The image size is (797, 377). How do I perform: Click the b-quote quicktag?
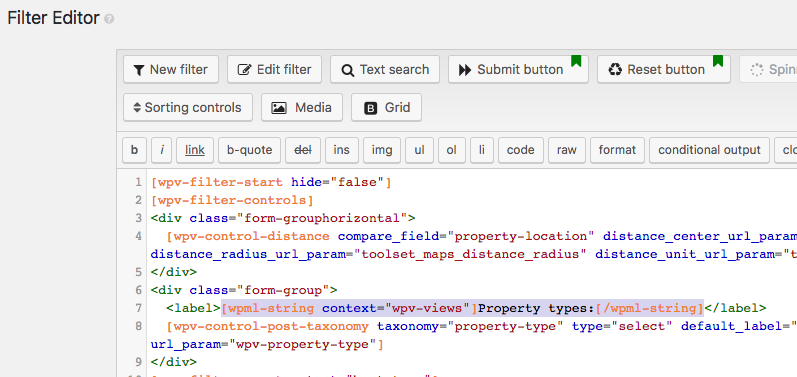[x=249, y=150]
